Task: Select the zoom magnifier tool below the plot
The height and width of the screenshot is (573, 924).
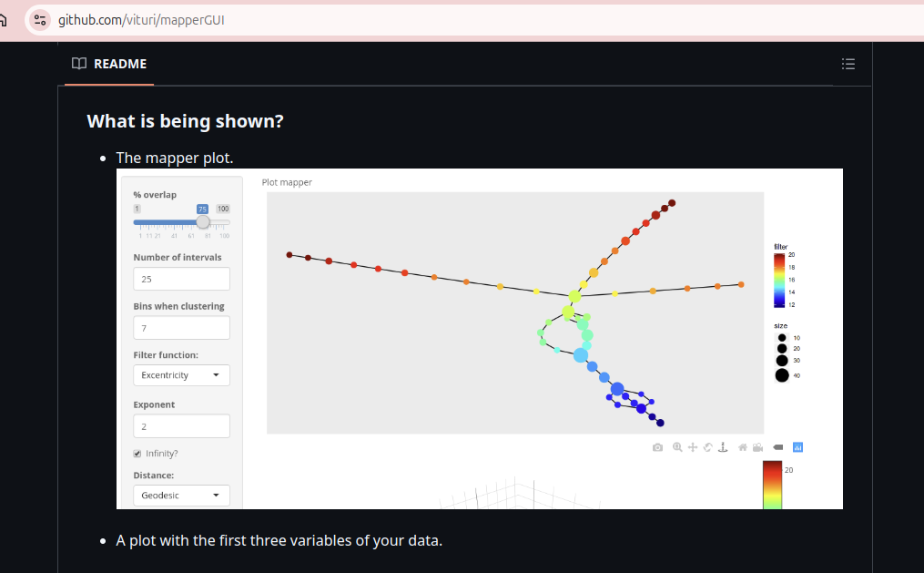Action: [678, 447]
